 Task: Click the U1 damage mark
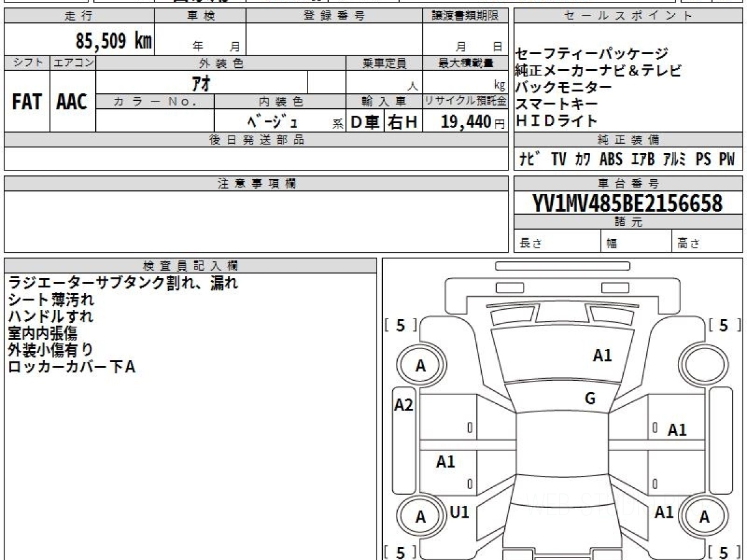[459, 512]
